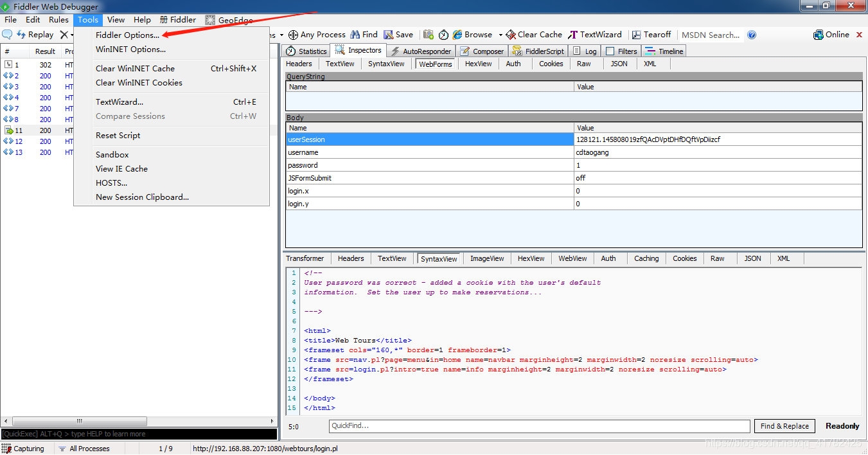Click the username value cdtaogang
This screenshot has width=868, height=455.
pyautogui.click(x=592, y=152)
